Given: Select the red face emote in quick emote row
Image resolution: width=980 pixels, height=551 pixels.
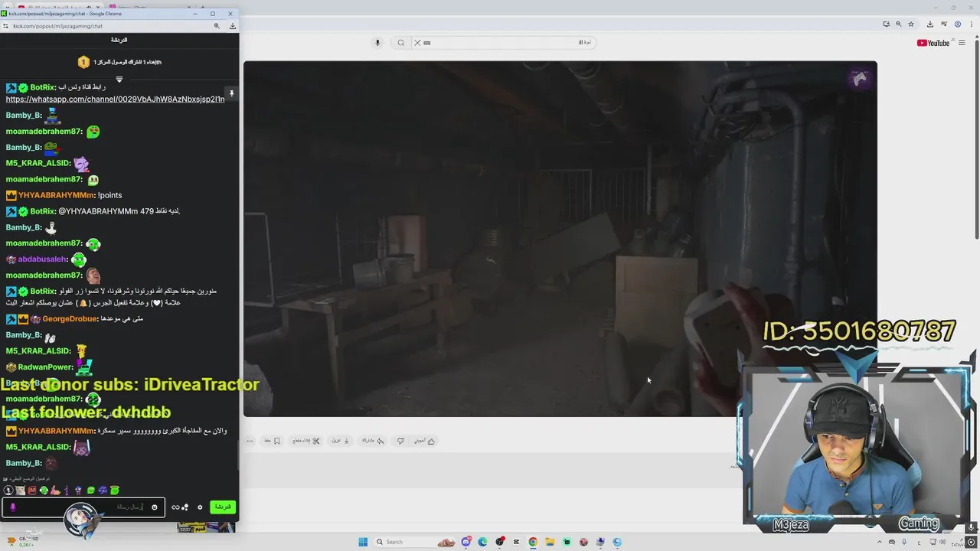Looking at the screenshot, I should (32, 491).
